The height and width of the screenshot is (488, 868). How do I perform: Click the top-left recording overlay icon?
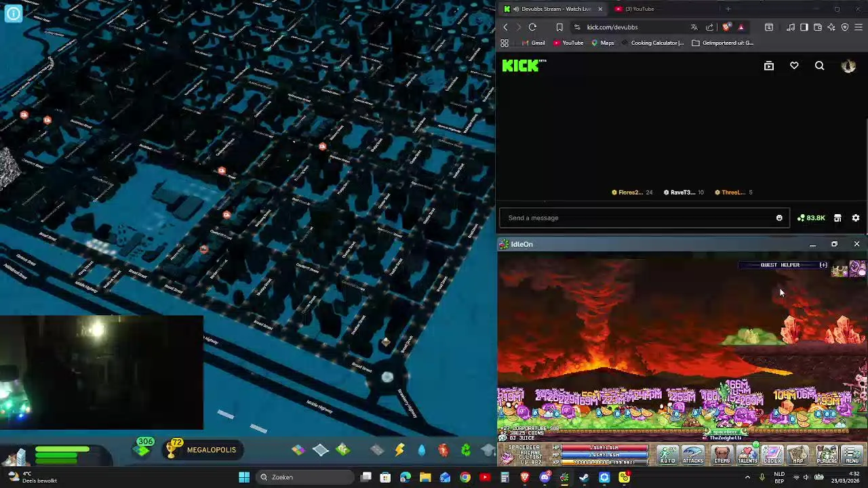coord(13,13)
